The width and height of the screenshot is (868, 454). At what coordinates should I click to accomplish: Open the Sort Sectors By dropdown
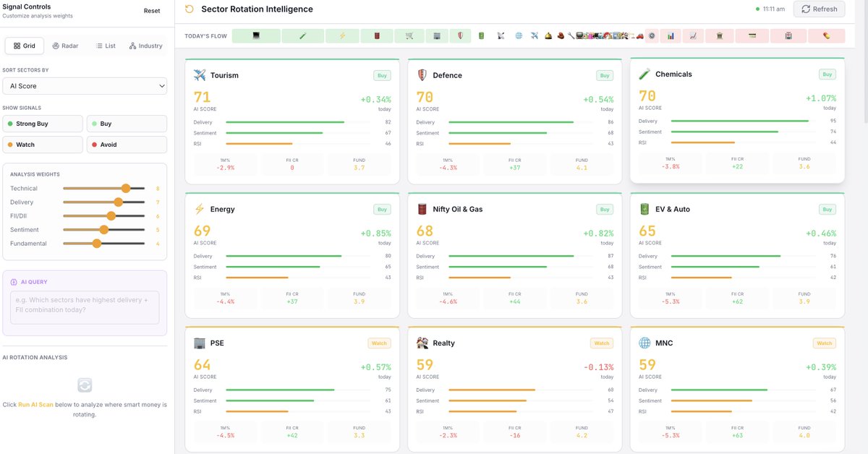85,86
